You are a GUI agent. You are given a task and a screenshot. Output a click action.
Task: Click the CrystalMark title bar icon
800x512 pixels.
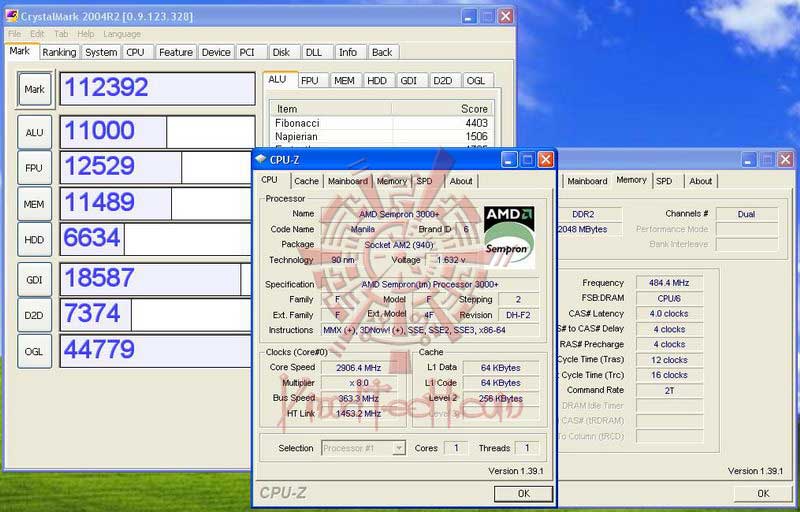pos(11,16)
